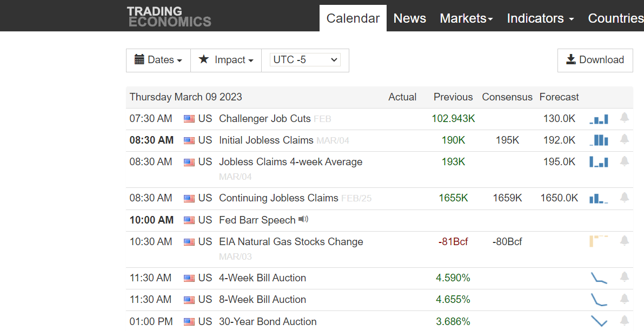Screen dimensions: 644x331
Task: Click the Trading Economics logo
Action: tap(169, 17)
